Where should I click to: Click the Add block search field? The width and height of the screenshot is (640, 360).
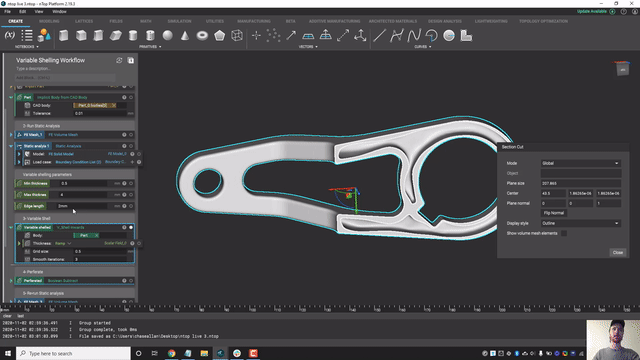point(65,78)
